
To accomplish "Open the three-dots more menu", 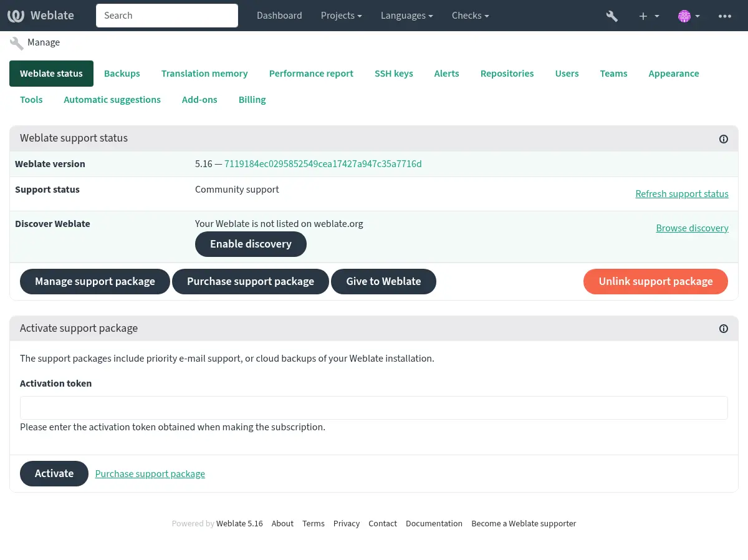I will click(x=724, y=16).
